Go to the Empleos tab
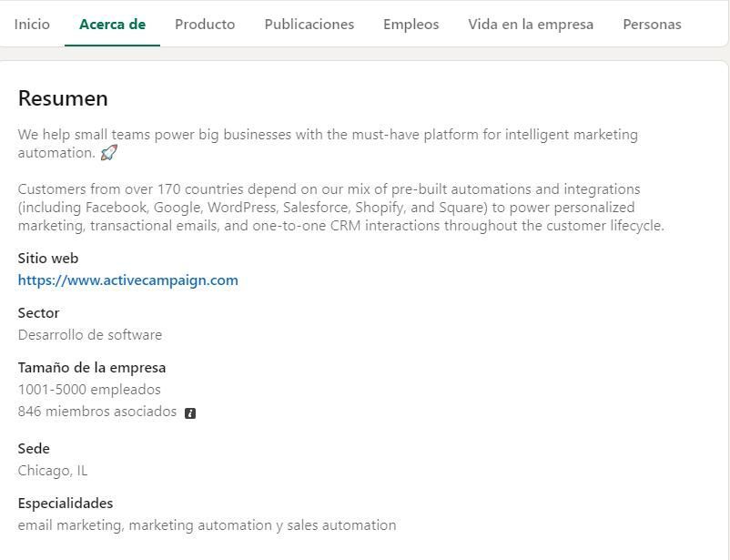The width and height of the screenshot is (730, 560). pyautogui.click(x=411, y=25)
